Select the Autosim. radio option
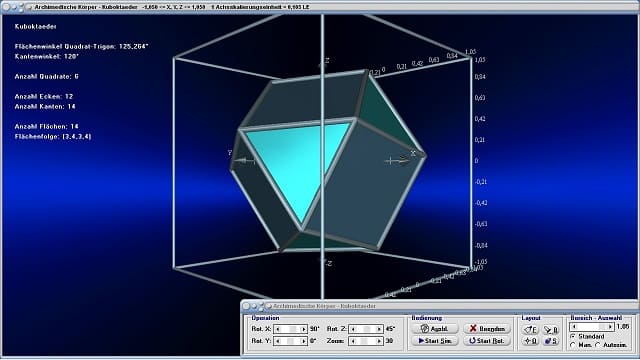 (x=598, y=345)
